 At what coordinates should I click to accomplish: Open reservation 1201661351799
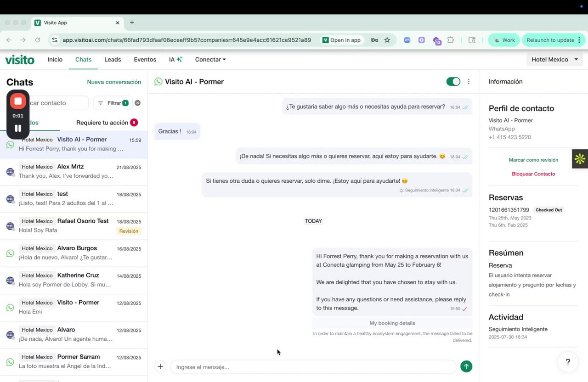(x=509, y=210)
